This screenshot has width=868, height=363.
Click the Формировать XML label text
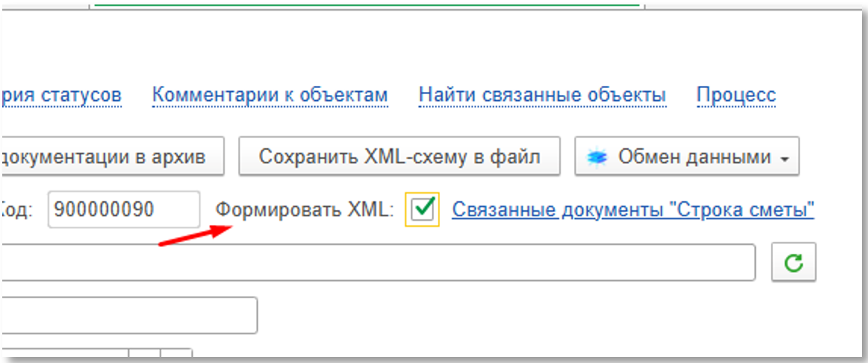click(305, 209)
